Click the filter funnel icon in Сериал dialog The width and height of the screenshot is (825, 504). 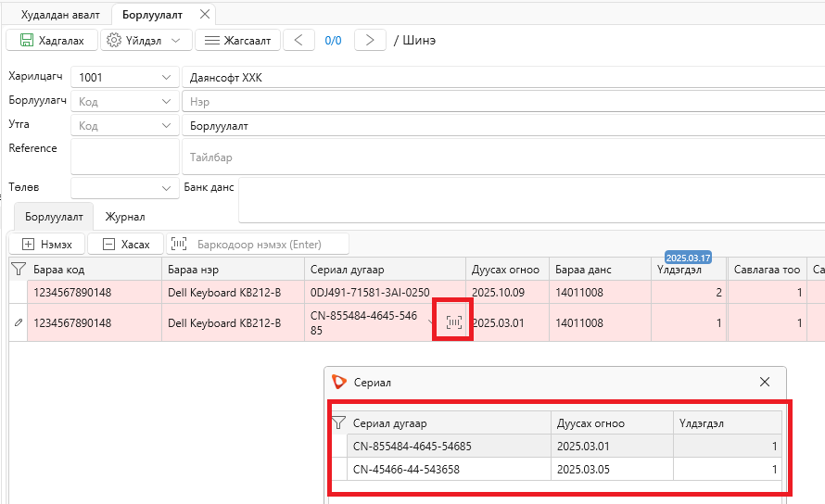click(338, 423)
